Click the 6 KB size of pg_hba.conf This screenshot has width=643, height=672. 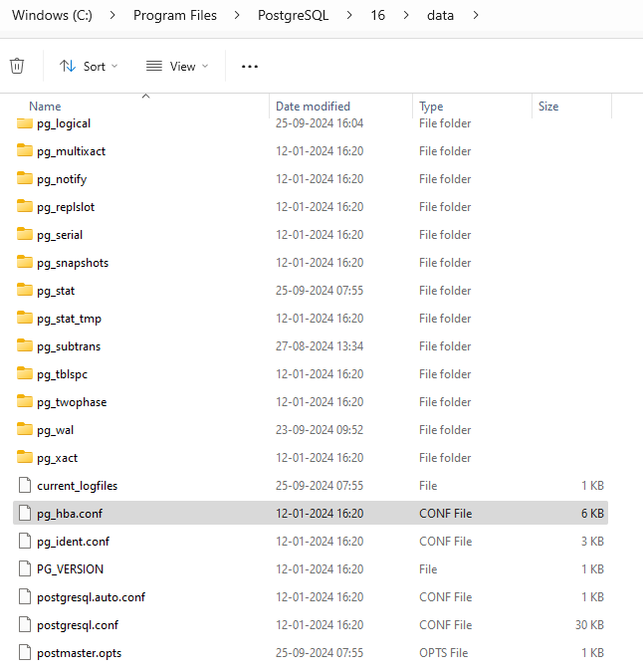tap(592, 514)
